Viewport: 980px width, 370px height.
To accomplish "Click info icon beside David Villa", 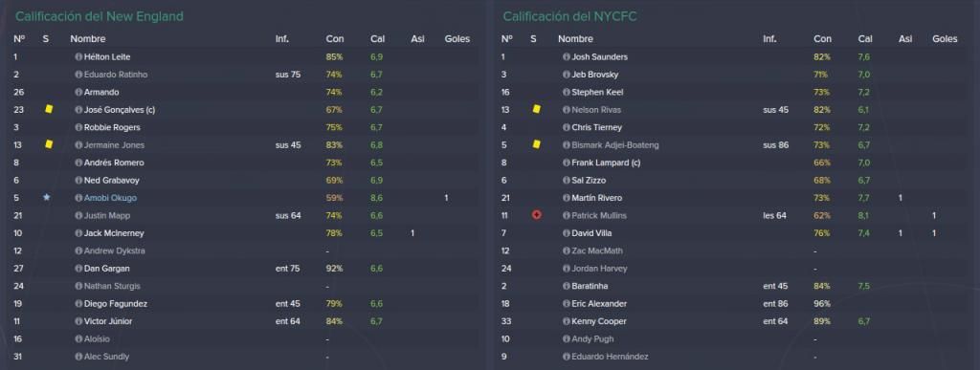I will [x=567, y=233].
